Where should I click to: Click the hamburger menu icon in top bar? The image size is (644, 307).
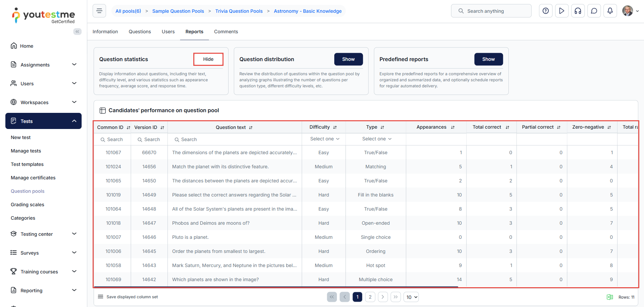coord(99,11)
